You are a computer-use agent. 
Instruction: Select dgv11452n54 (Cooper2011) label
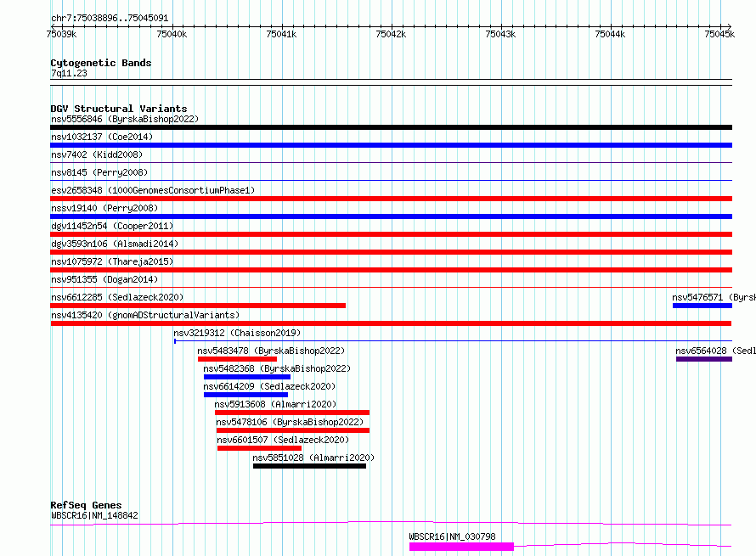point(112,226)
